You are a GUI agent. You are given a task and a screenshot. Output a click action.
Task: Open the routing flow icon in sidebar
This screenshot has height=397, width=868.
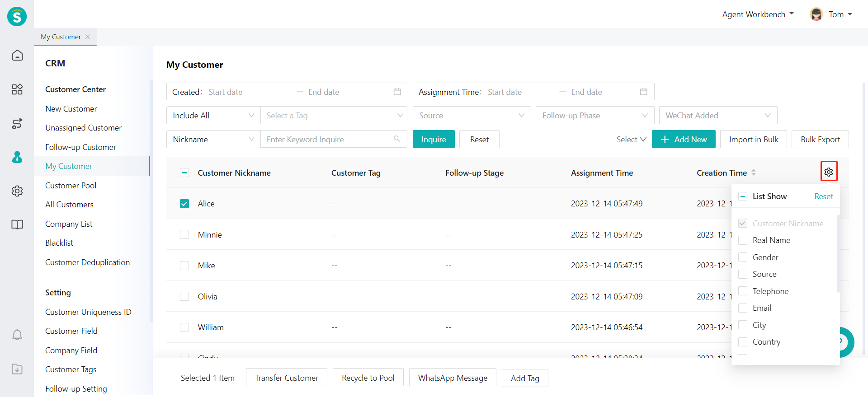(x=17, y=123)
